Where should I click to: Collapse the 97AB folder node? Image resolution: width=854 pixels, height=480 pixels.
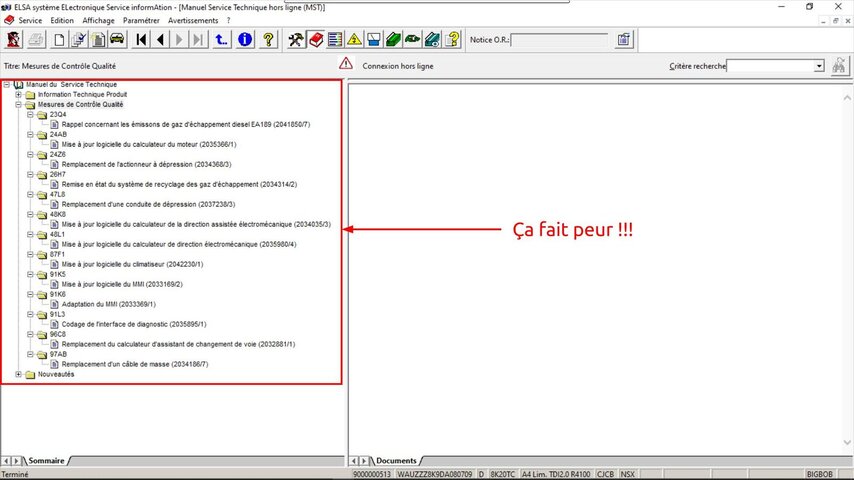(30, 355)
